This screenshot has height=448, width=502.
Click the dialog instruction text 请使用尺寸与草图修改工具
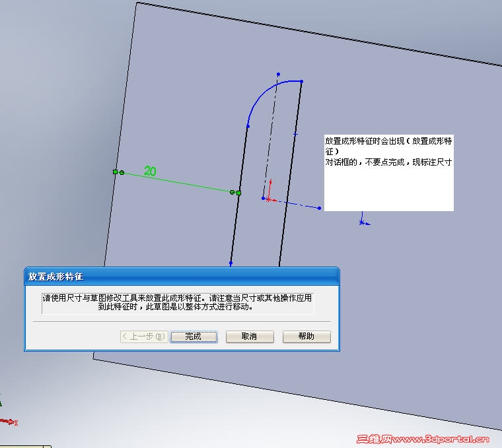pyautogui.click(x=178, y=302)
